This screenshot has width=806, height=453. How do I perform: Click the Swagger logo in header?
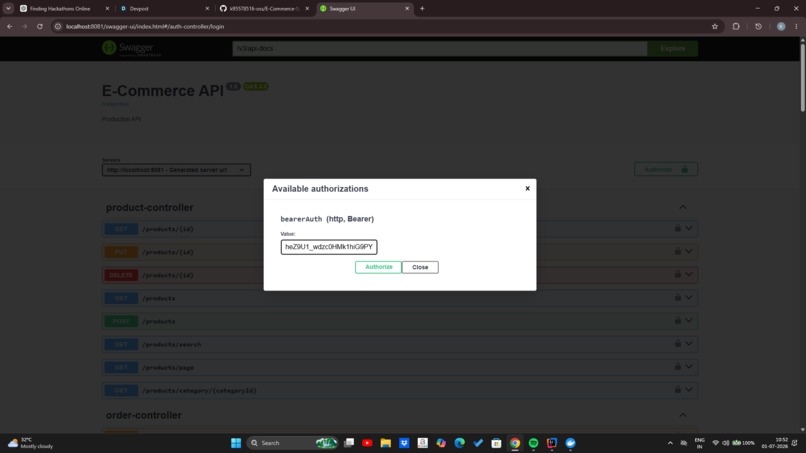pyautogui.click(x=131, y=48)
